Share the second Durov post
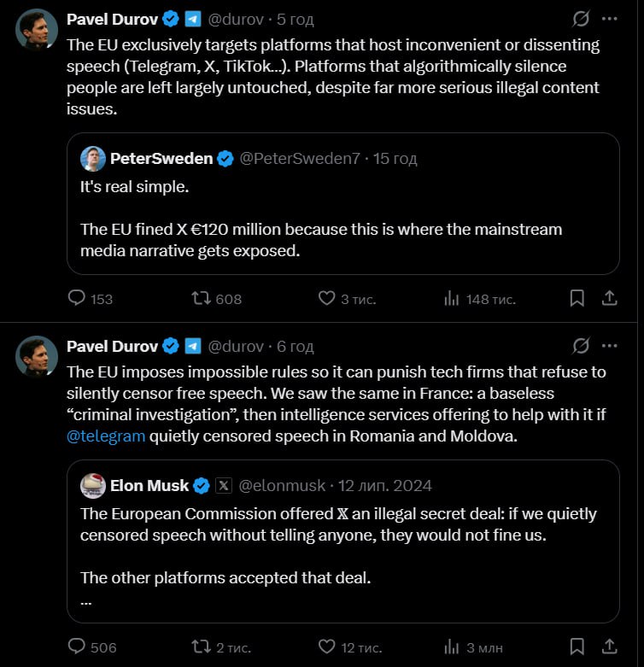Viewport: 644px width, 667px height. coord(610,647)
